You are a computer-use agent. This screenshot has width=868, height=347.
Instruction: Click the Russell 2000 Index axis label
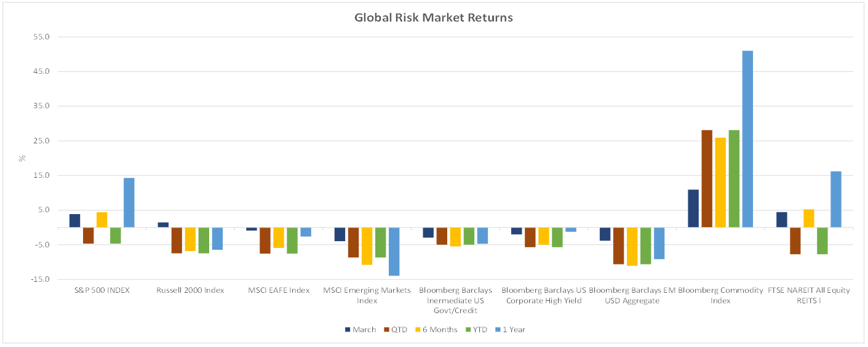190,290
